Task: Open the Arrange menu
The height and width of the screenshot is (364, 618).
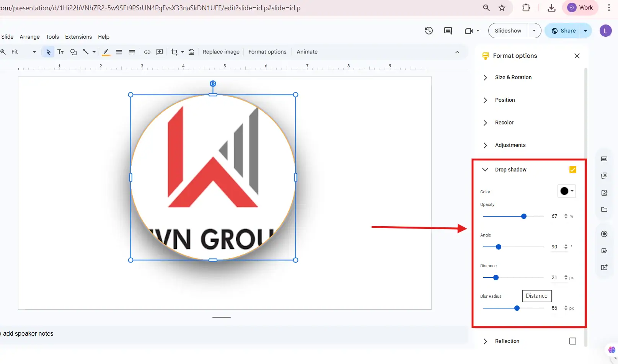Action: coord(29,37)
